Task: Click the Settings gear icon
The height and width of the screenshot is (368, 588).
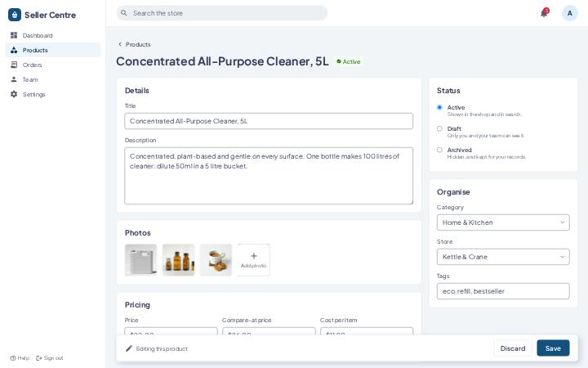Action: 14,94
